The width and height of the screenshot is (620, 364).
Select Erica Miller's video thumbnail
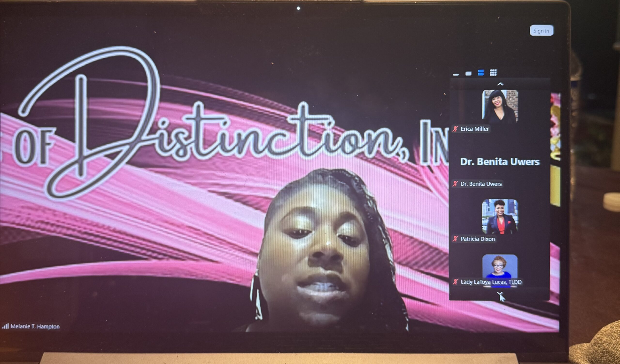point(500,106)
